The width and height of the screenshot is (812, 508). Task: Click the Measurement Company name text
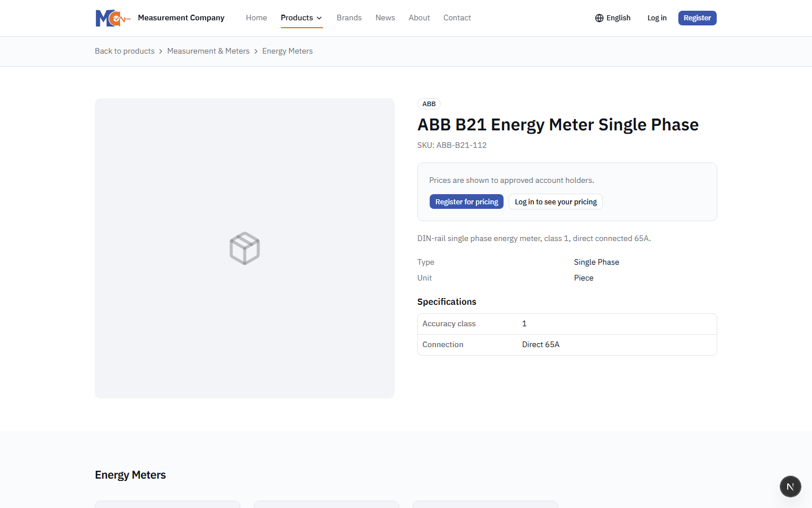[181, 18]
